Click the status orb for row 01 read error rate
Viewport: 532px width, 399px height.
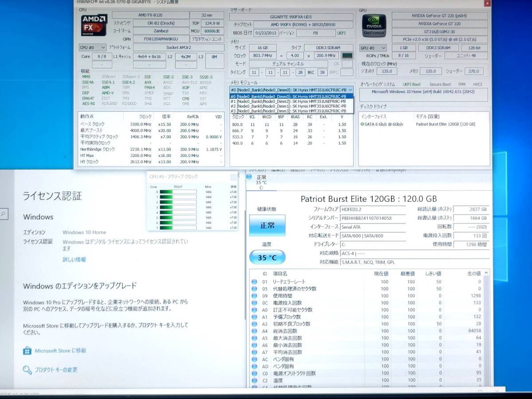[254, 282]
